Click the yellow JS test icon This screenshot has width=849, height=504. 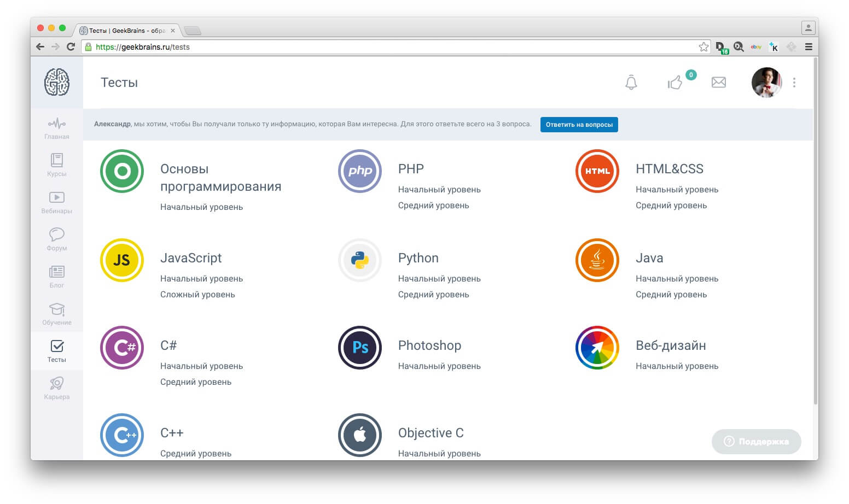click(x=122, y=260)
